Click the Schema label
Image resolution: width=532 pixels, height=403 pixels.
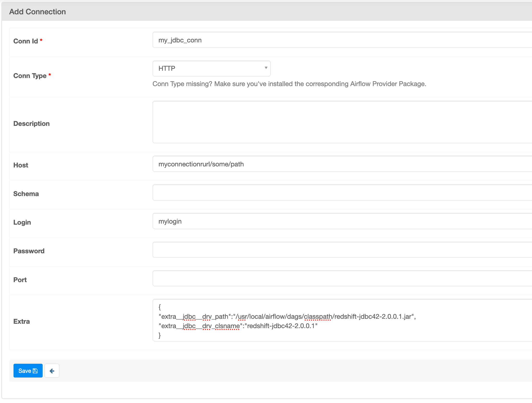tap(26, 194)
